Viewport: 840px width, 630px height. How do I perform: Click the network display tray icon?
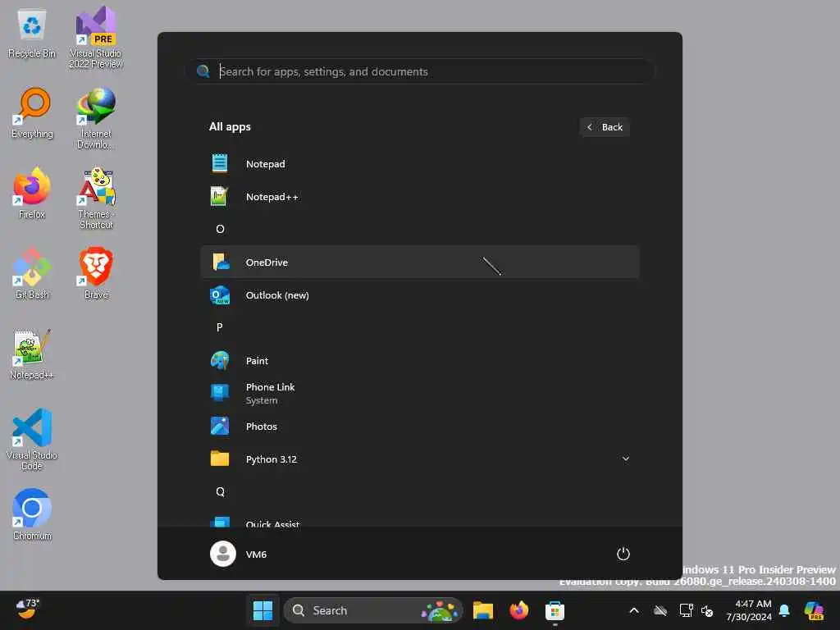click(x=686, y=610)
